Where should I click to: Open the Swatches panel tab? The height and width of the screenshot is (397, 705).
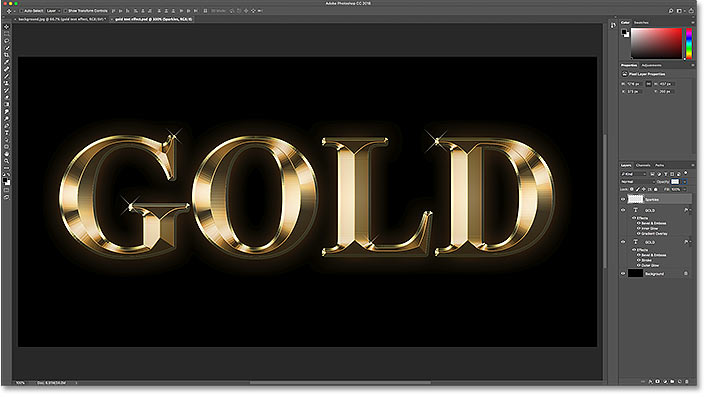point(641,22)
